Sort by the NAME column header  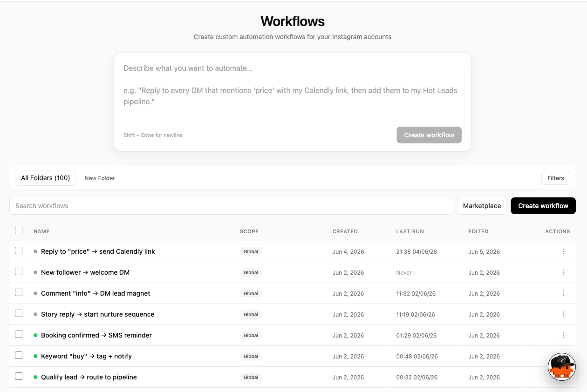(41, 231)
